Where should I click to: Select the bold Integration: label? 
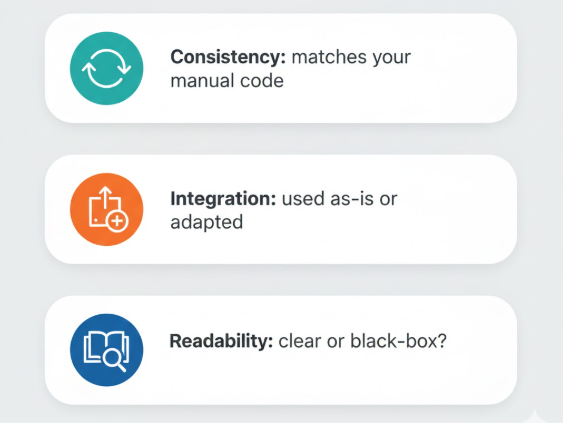click(223, 199)
